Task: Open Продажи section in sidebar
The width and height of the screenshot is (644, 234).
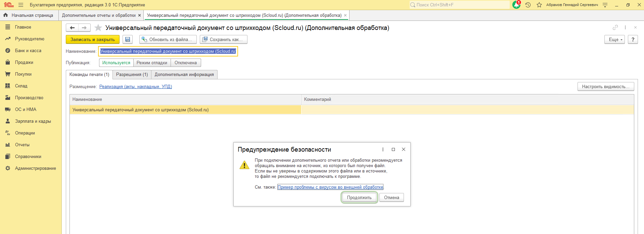Action: click(x=31, y=63)
